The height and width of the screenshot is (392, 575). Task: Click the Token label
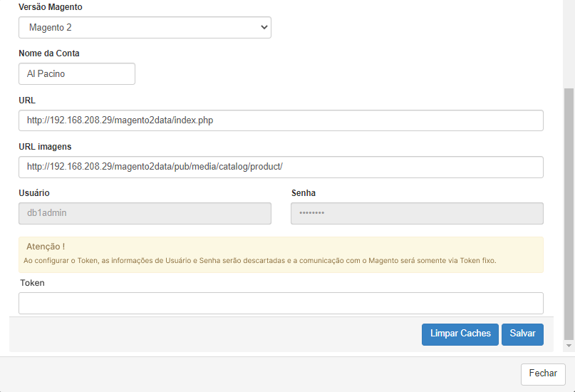(32, 283)
